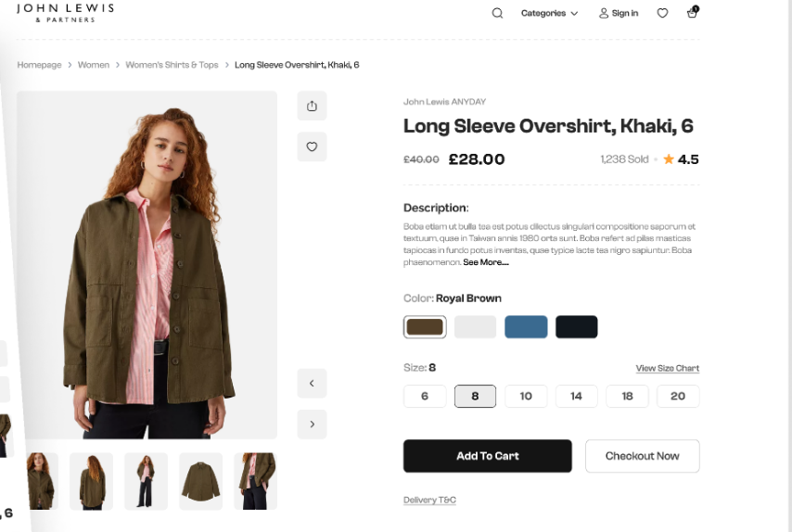
Task: Select size 6 option
Action: (425, 397)
